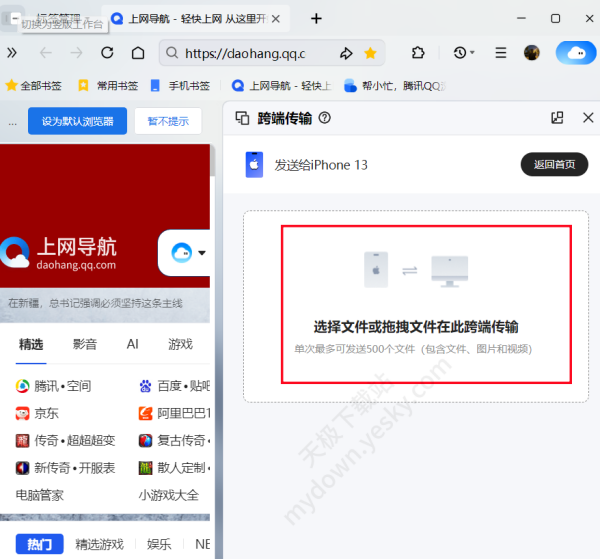Click 设为默认浏览器 button
The image size is (600, 559).
[77, 122]
